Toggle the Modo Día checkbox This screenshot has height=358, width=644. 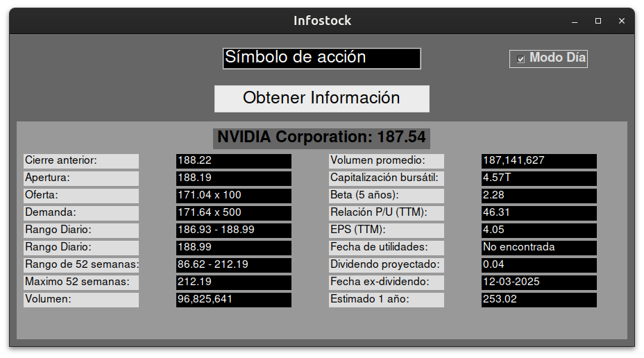pyautogui.click(x=521, y=60)
